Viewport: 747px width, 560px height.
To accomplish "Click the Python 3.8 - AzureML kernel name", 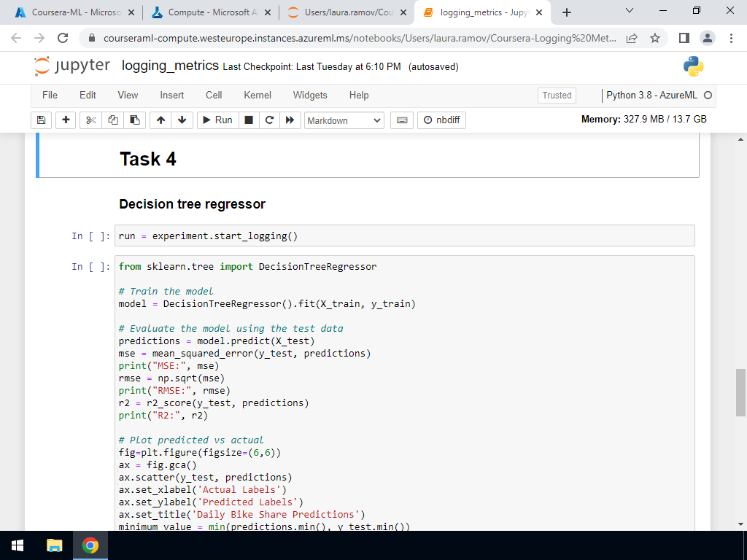I will coord(651,96).
